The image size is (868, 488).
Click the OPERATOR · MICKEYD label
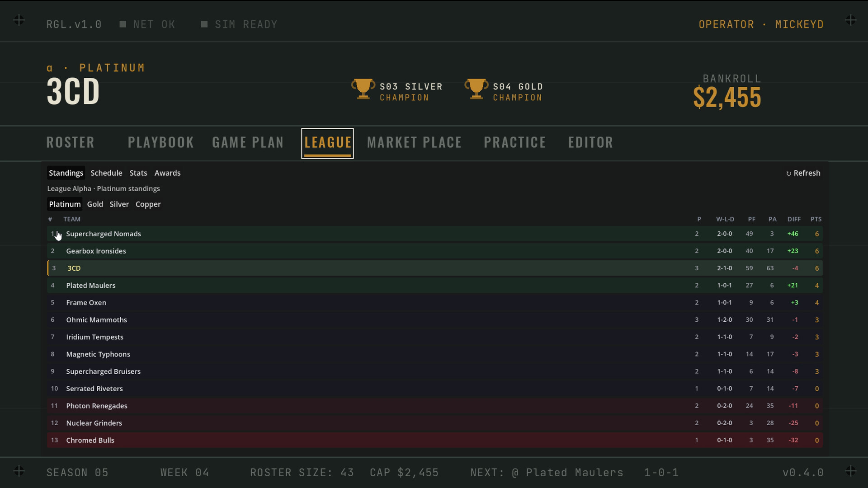761,24
